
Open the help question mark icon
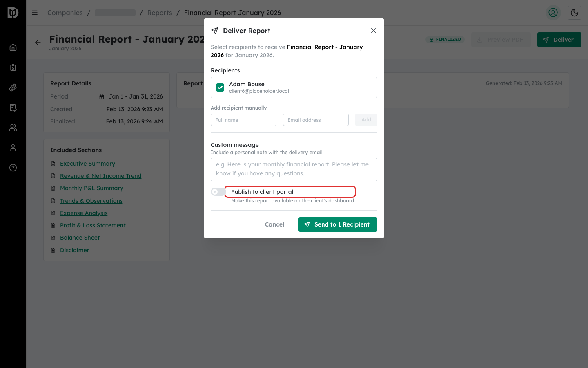tap(13, 168)
